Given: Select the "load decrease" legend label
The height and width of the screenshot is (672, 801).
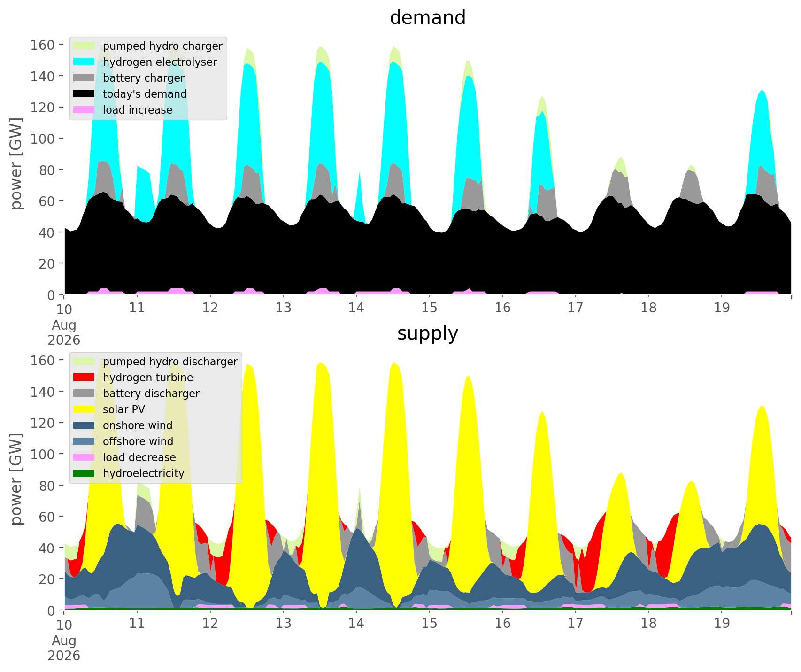Looking at the screenshot, I should [x=139, y=457].
